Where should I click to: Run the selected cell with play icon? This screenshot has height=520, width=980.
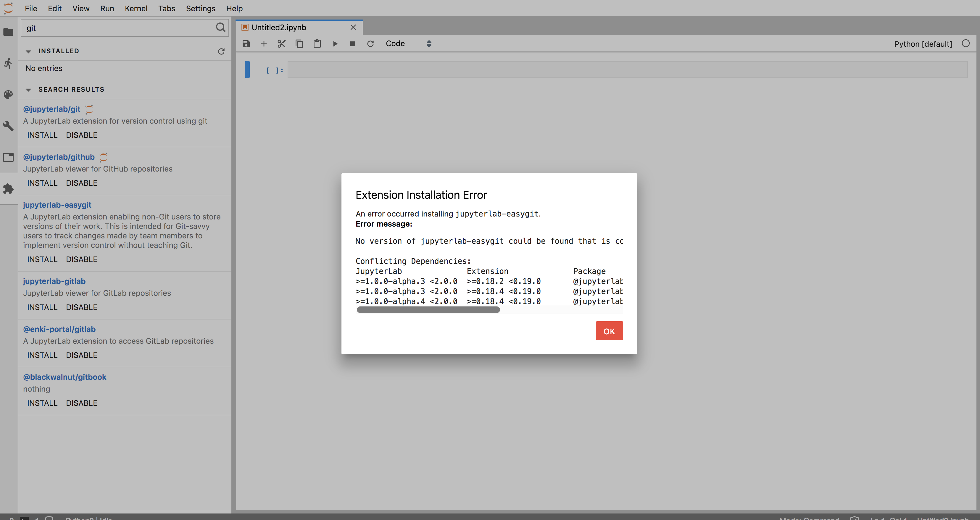click(335, 44)
